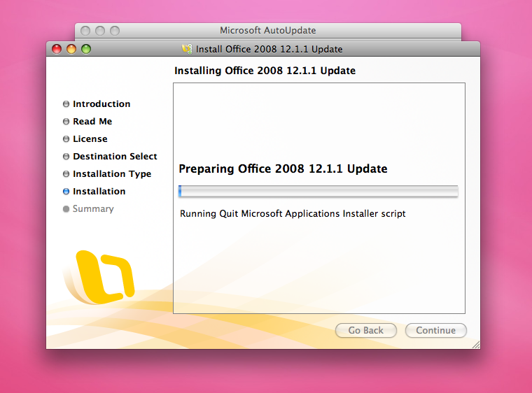Image resolution: width=532 pixels, height=393 pixels.
Task: Click the 'Installing Office 2008 12.1.1 Update' heading
Action: [265, 71]
